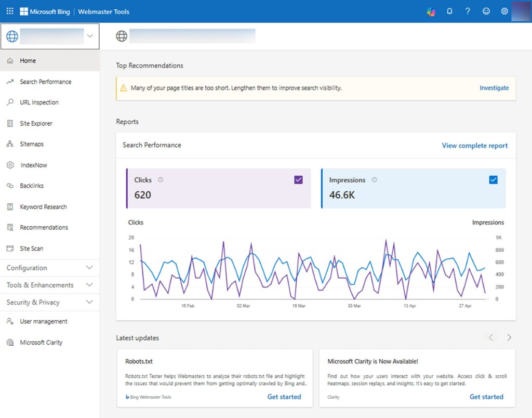Click the info icon beside Impressions
Viewport: 532px width, 418px height.
pos(375,180)
